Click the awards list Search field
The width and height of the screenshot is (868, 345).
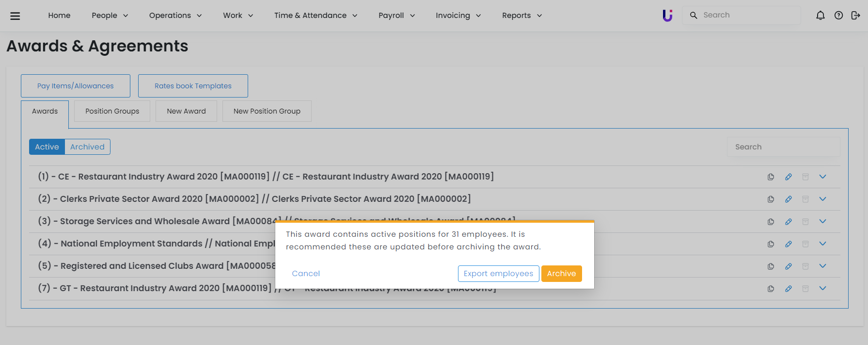coord(783,147)
